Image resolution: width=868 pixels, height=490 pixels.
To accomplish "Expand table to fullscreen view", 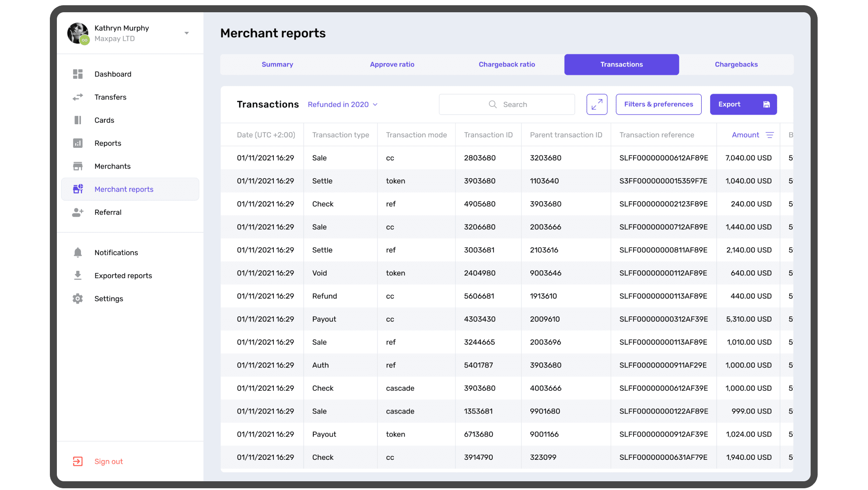I will pos(597,104).
